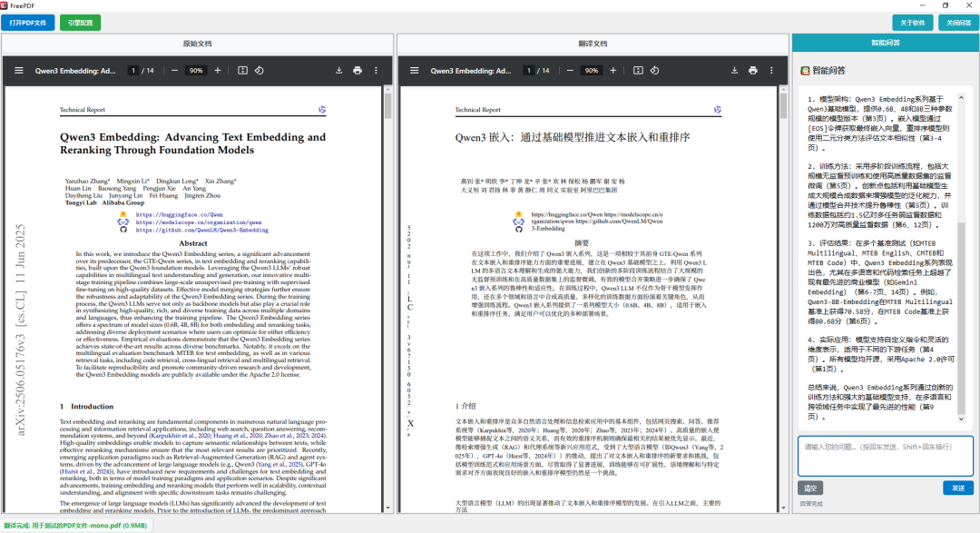
Task: Click the 90% zoom field in translated viewer
Action: 591,70
